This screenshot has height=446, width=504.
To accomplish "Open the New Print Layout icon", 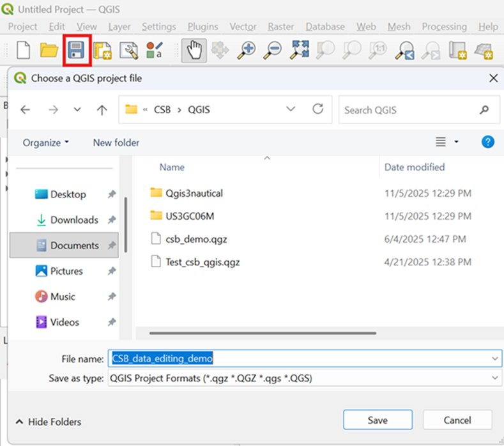I will coord(103,51).
